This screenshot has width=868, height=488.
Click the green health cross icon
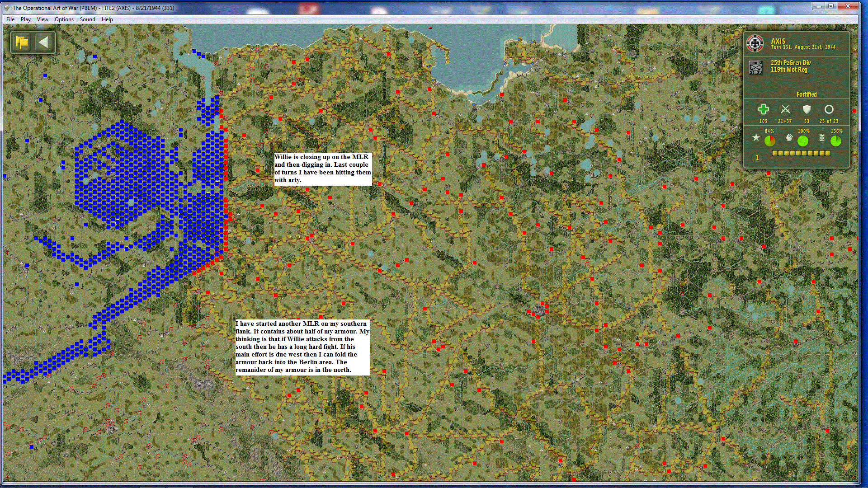[763, 109]
